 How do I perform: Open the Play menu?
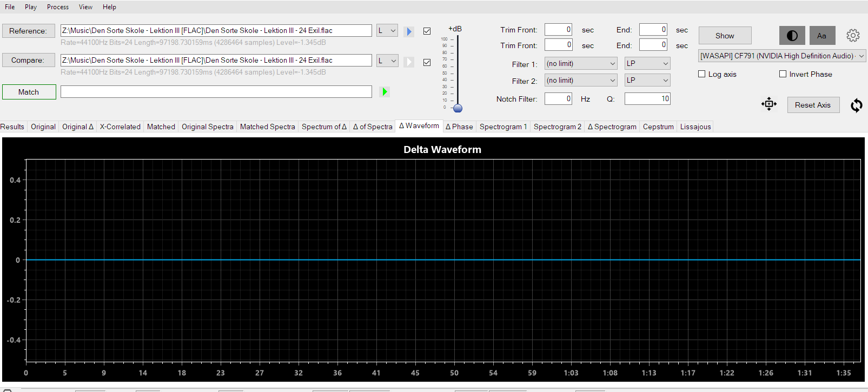(x=31, y=7)
